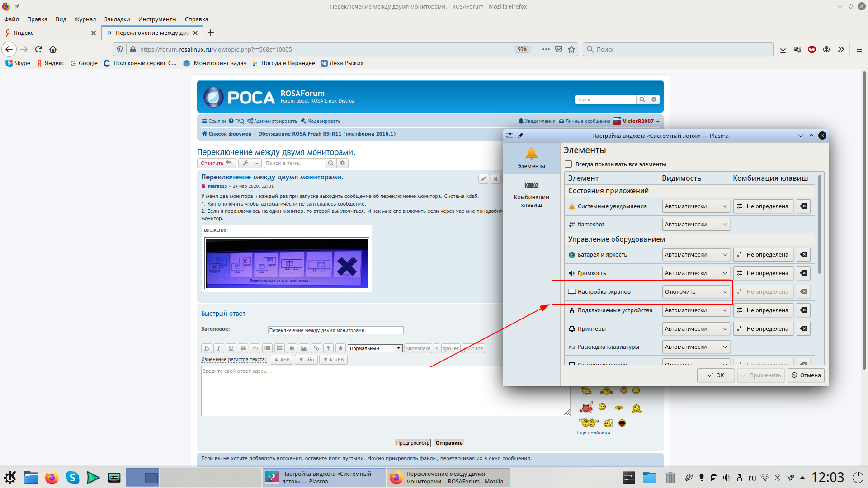The height and width of the screenshot is (488, 868).
Task: Click the Firefox home icon
Action: 53,49
